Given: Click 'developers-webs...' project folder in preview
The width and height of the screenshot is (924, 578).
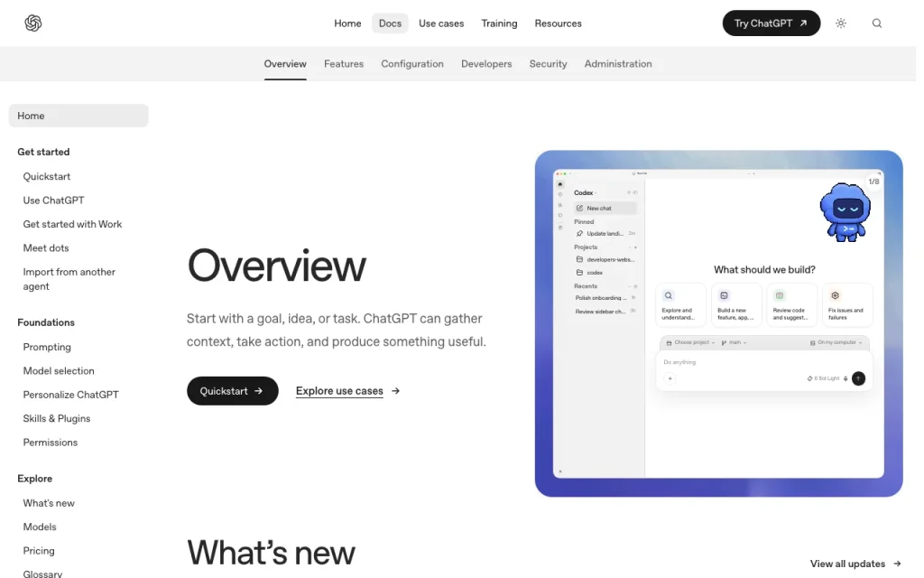Looking at the screenshot, I should coord(605,259).
